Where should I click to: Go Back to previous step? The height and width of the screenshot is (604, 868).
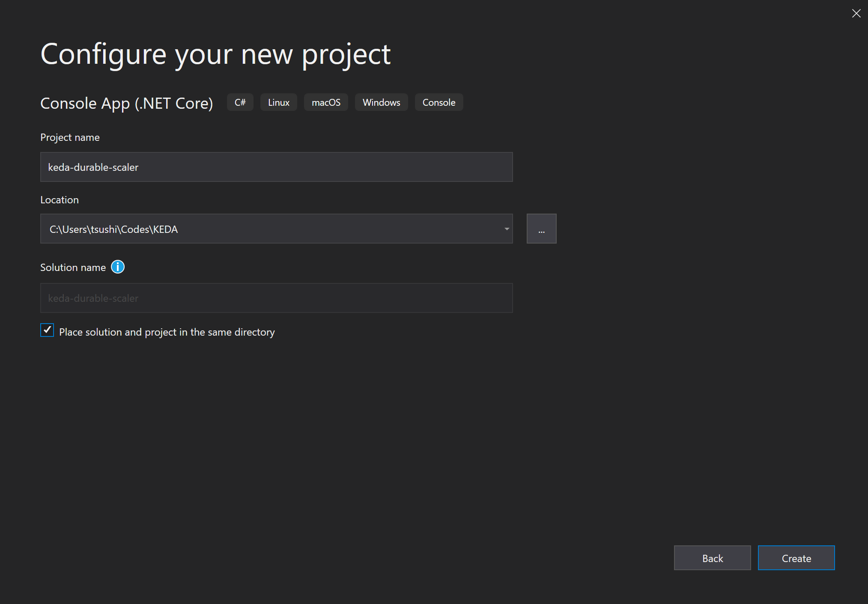tap(712, 558)
